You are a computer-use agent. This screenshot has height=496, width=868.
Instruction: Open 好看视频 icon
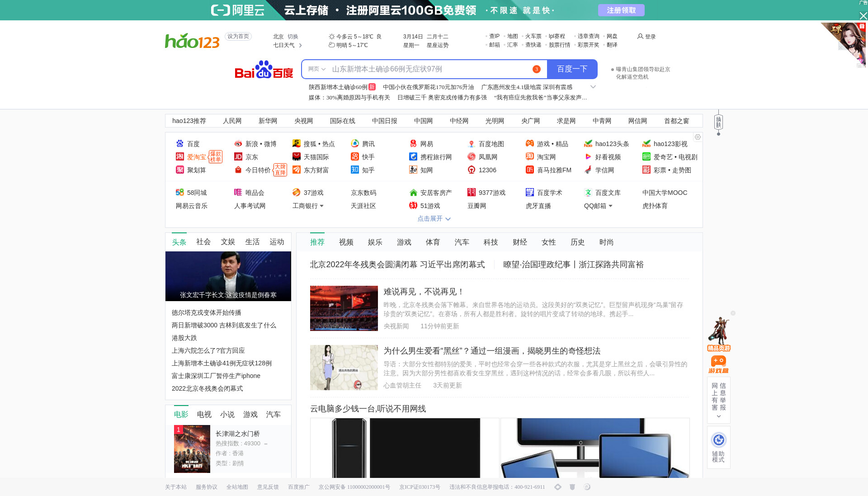coord(588,157)
